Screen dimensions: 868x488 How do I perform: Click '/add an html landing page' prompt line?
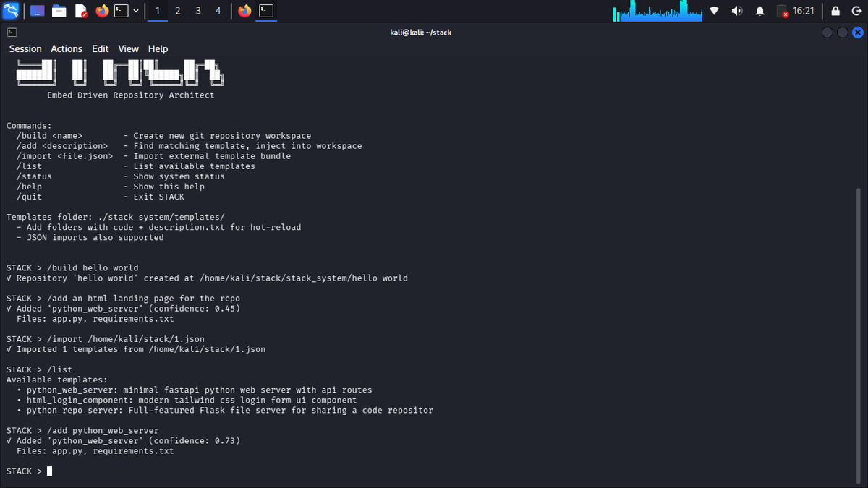123,298
